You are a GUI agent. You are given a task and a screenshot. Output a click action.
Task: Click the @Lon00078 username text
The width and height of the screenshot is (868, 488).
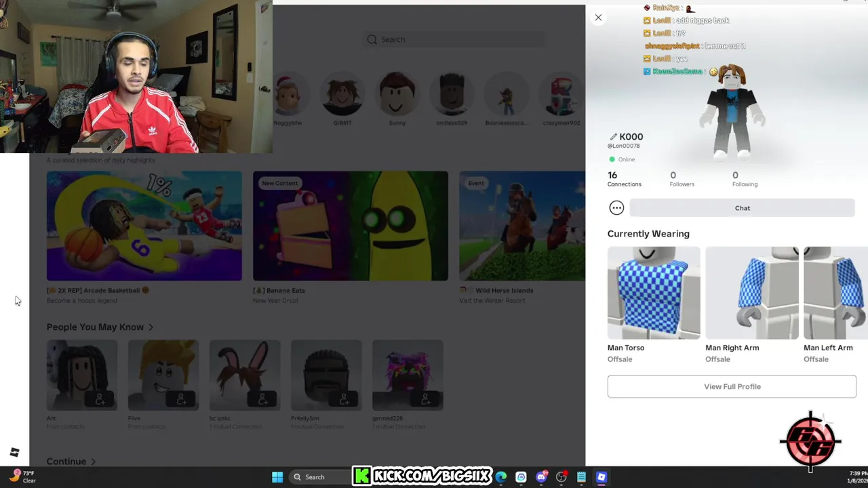click(623, 146)
